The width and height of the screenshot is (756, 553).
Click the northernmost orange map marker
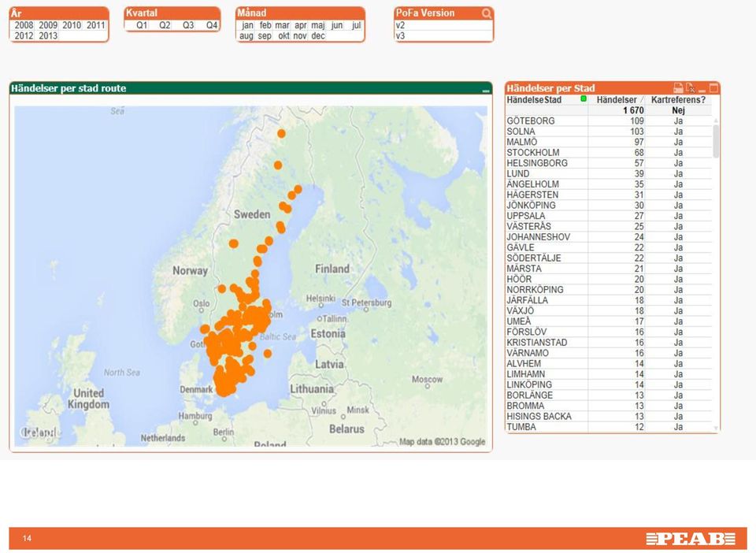[x=281, y=134]
